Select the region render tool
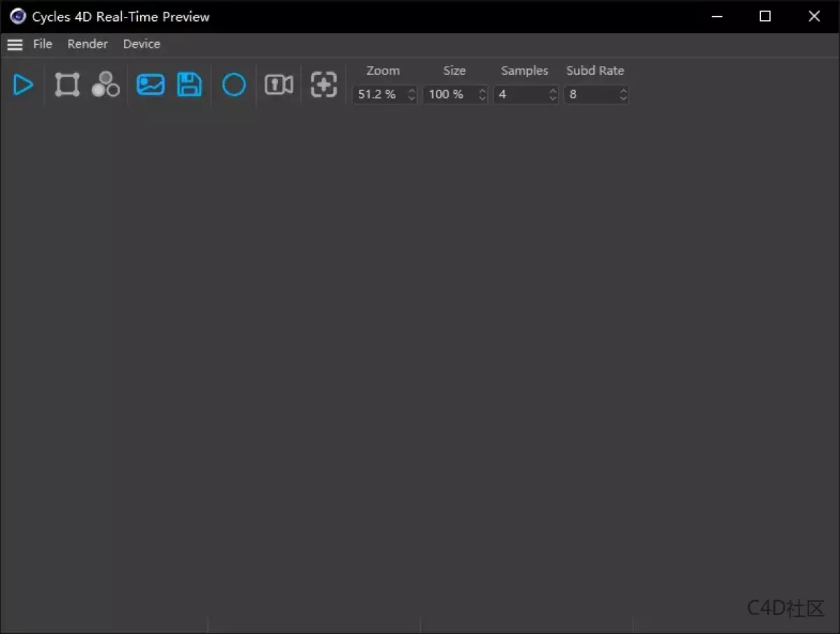This screenshot has height=634, width=840. pyautogui.click(x=66, y=85)
